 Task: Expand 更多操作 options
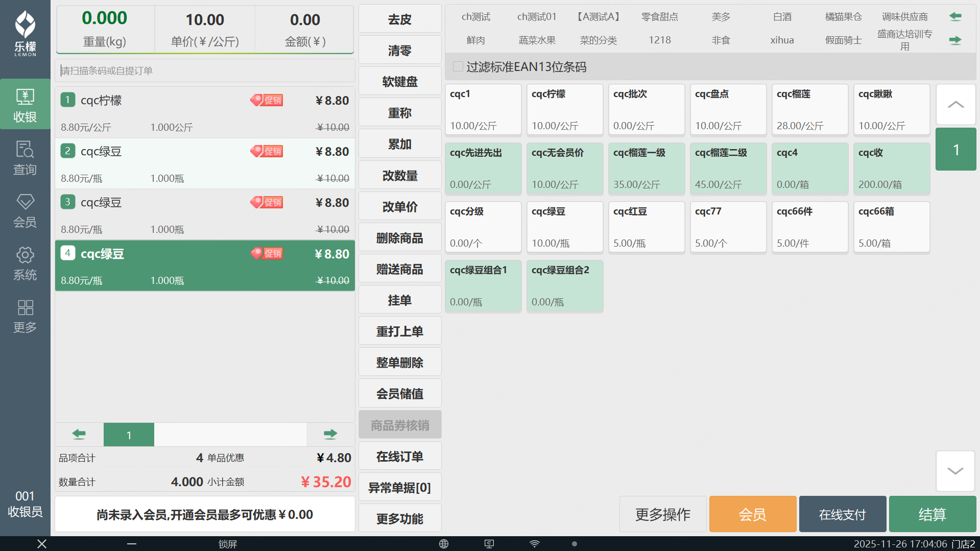coord(663,514)
